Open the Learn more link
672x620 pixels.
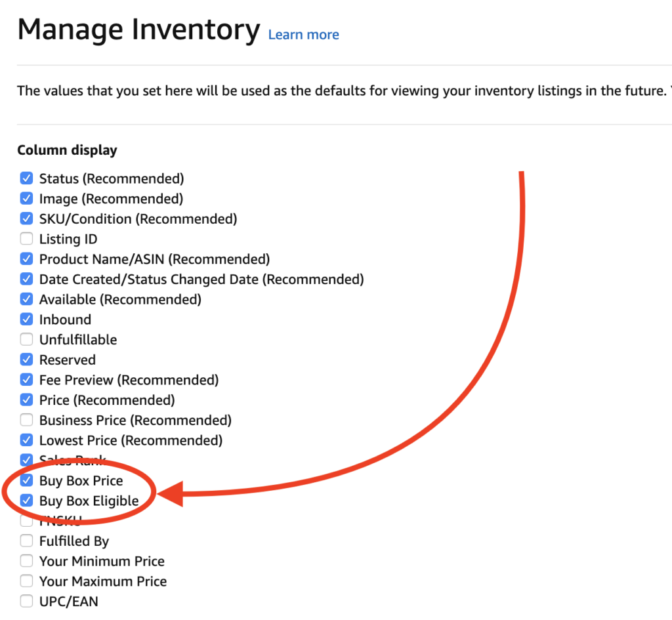303,34
